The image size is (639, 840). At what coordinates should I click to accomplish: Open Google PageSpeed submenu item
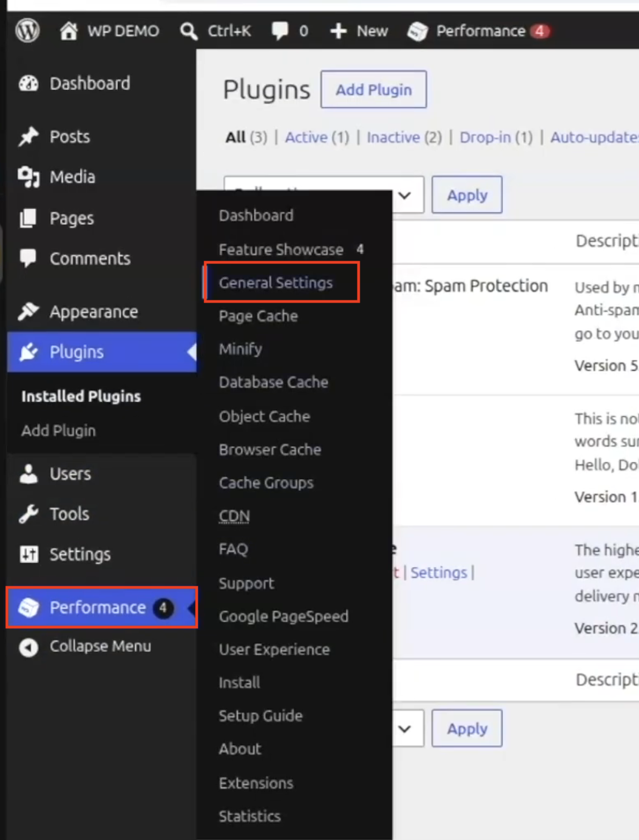click(284, 616)
